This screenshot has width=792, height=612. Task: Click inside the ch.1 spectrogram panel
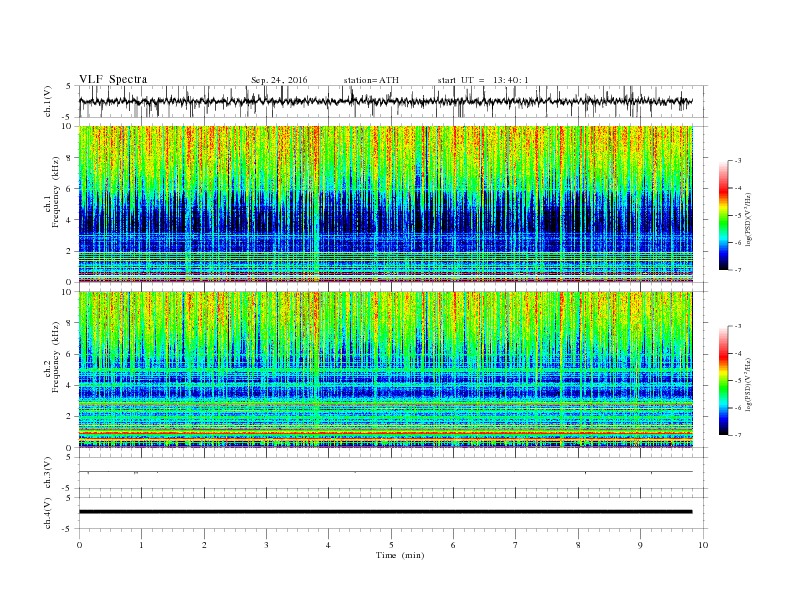tap(385, 204)
